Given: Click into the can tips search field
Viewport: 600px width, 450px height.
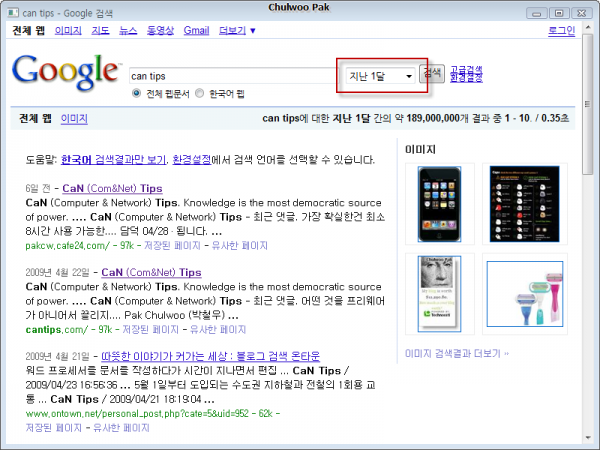Looking at the screenshot, I should [x=233, y=76].
